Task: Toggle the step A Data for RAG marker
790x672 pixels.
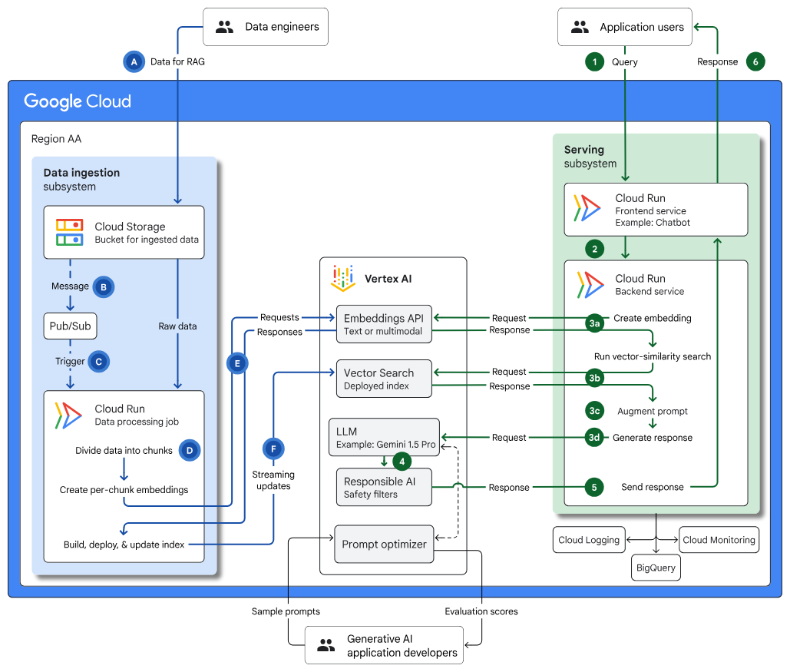Action: pyautogui.click(x=134, y=61)
